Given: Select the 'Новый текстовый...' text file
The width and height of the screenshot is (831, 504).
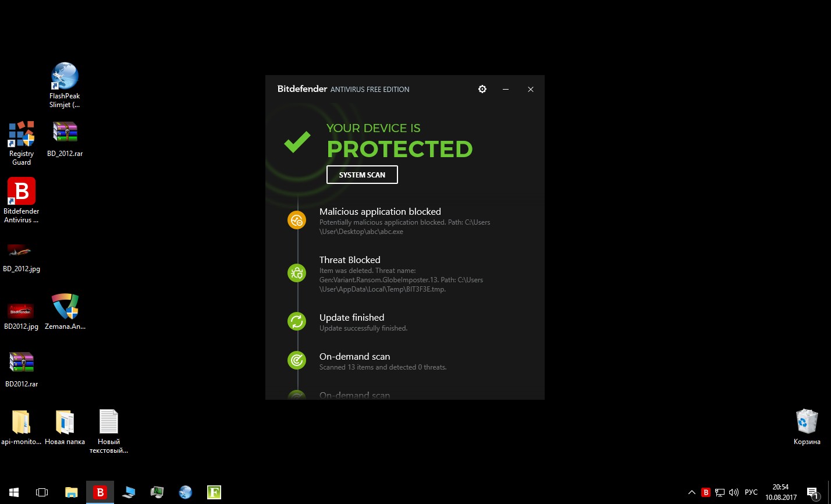Looking at the screenshot, I should pyautogui.click(x=108, y=431).
